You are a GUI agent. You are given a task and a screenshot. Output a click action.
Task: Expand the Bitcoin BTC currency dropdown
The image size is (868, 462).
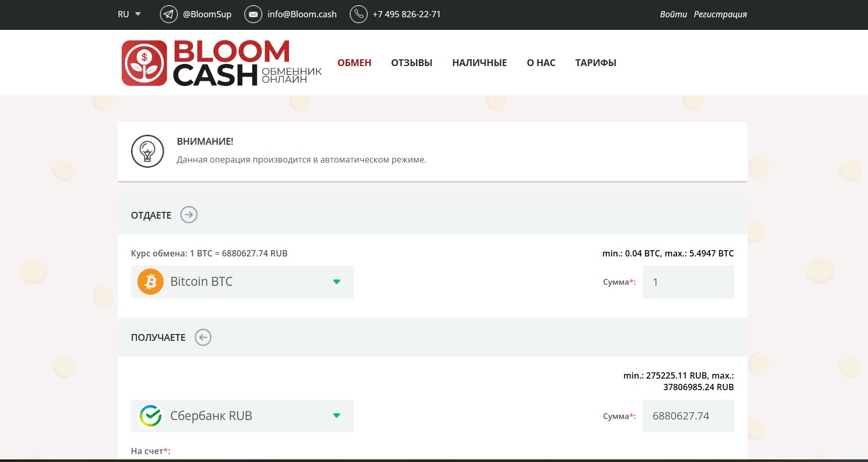(242, 282)
